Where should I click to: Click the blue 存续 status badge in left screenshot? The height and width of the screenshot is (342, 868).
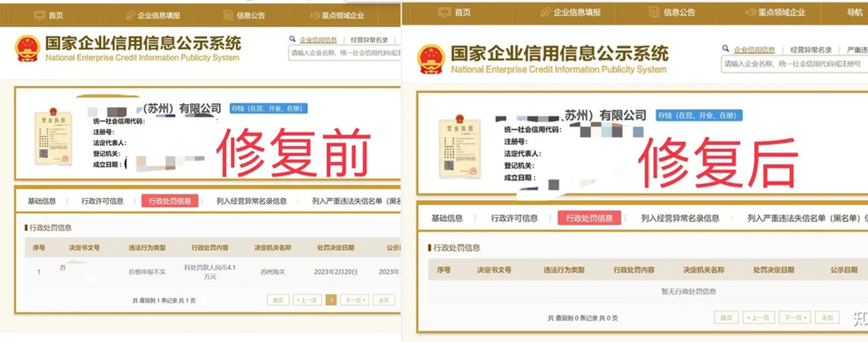coord(269,109)
